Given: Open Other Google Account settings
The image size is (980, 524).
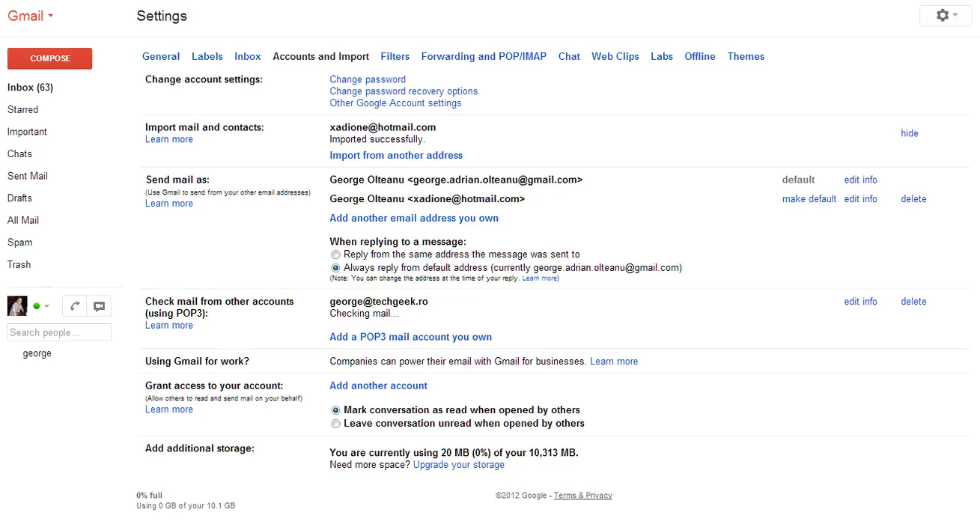Looking at the screenshot, I should click(x=395, y=103).
